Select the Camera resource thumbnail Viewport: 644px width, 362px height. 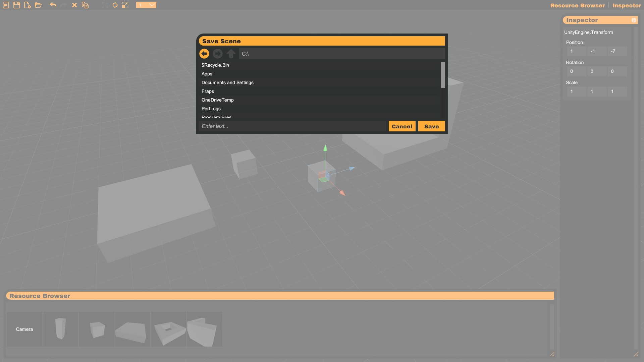[x=24, y=329]
